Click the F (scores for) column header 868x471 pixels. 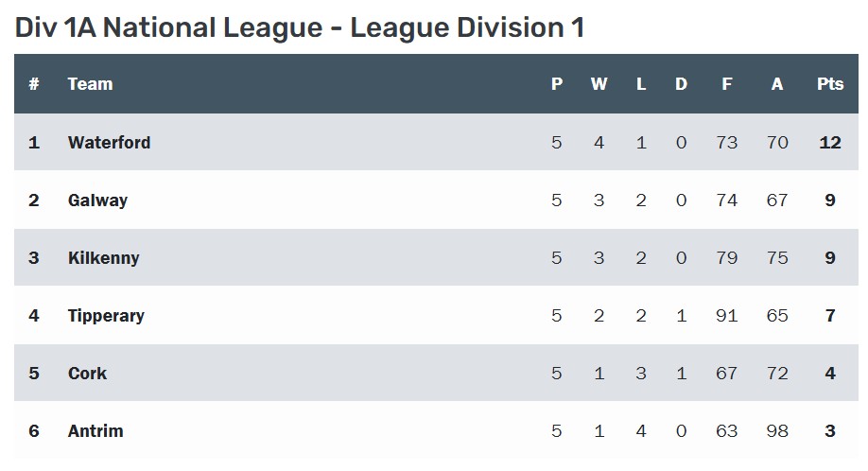(726, 84)
